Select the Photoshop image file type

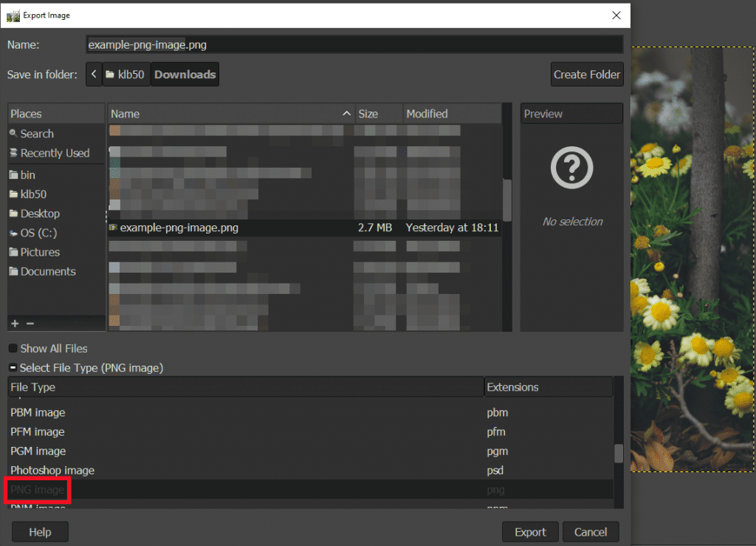pos(52,470)
